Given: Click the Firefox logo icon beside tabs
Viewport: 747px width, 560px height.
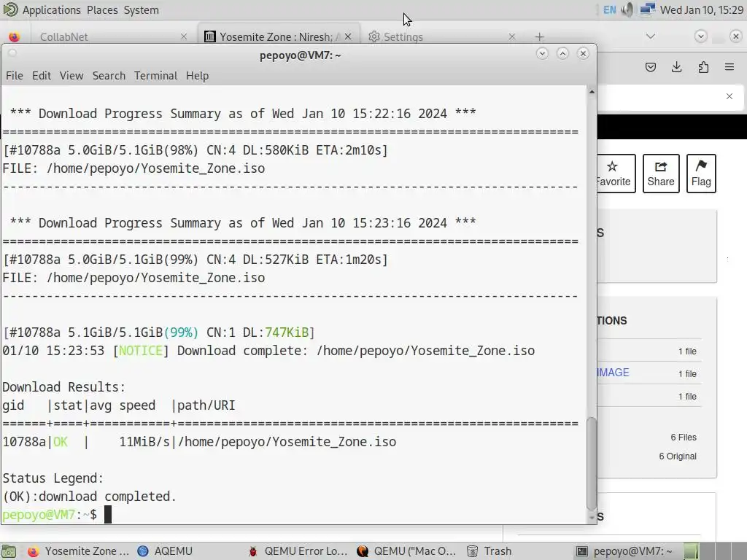Looking at the screenshot, I should point(15,36).
